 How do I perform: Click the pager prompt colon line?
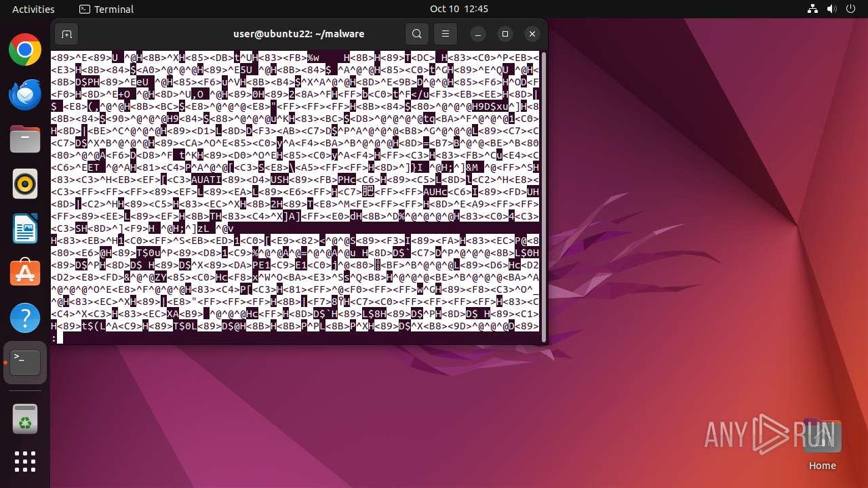tap(295, 338)
